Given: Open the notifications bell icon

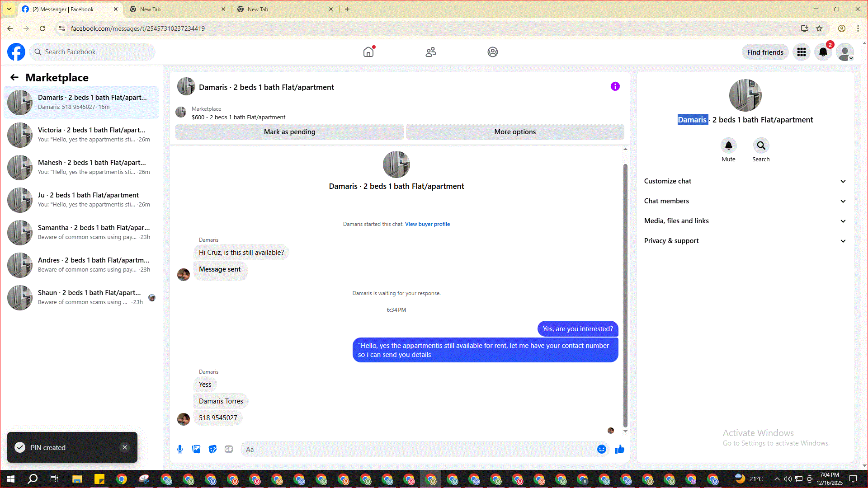Looking at the screenshot, I should (823, 52).
